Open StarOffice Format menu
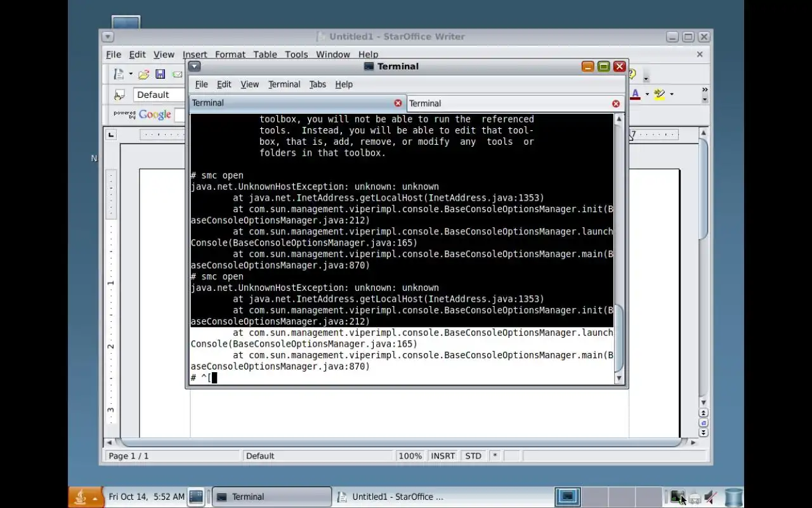The width and height of the screenshot is (812, 508). point(230,55)
